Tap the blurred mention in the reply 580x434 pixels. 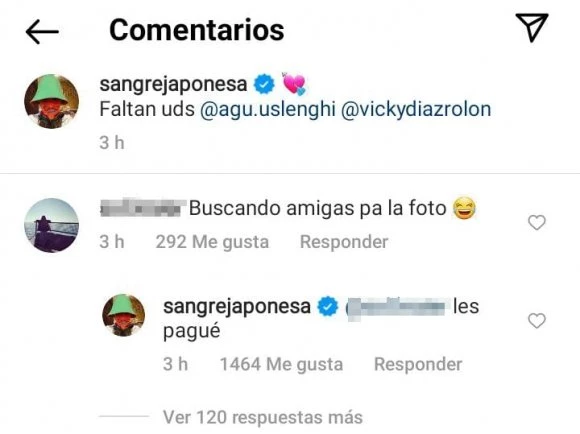pyautogui.click(x=398, y=307)
